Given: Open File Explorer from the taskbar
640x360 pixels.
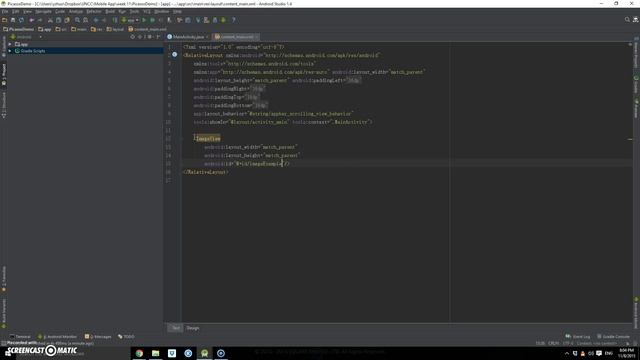Looking at the screenshot, I should 156,353.
